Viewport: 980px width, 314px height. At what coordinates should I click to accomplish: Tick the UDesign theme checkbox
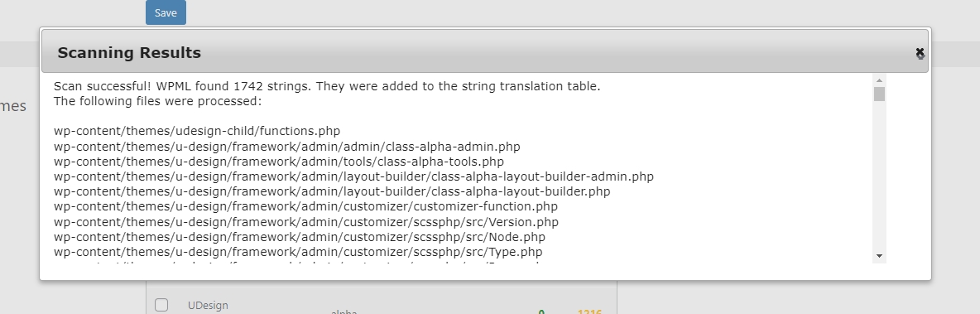point(161,305)
